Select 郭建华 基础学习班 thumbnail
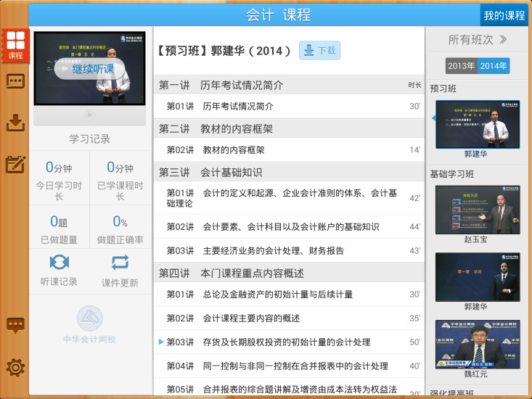Image resolution: width=532 pixels, height=399 pixels. tap(478, 277)
